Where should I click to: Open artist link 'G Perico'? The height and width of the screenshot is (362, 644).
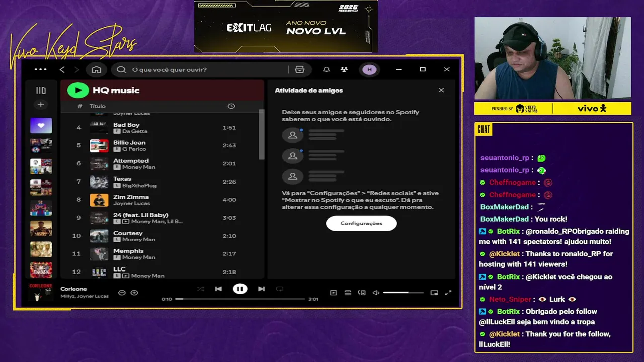pyautogui.click(x=134, y=149)
